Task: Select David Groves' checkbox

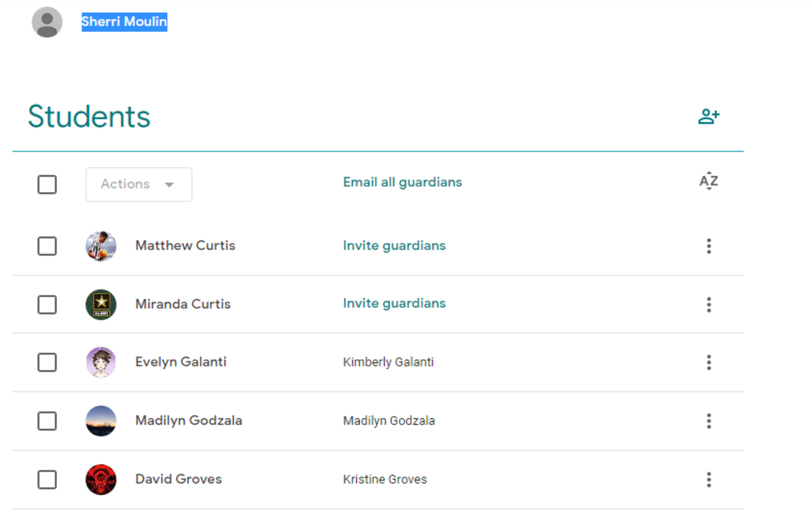Action: click(47, 479)
